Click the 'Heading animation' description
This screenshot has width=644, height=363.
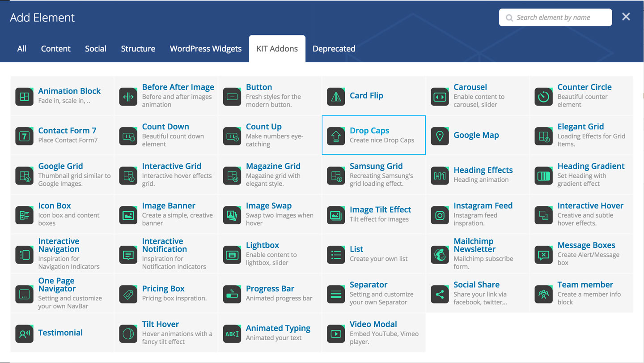click(x=481, y=179)
